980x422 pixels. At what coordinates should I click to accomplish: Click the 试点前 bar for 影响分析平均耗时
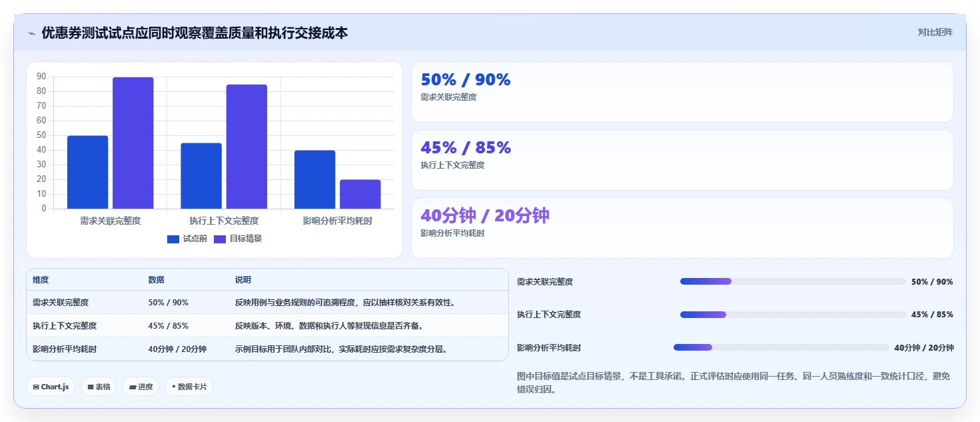click(314, 179)
